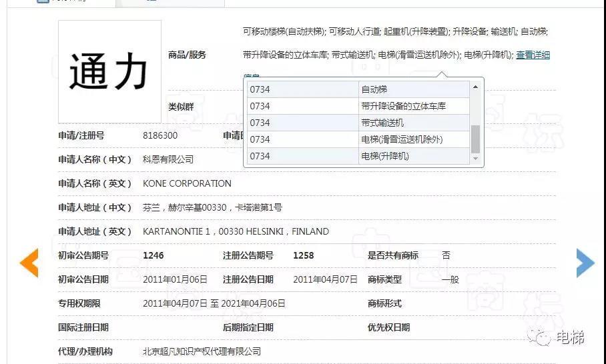The image size is (606, 364).
Task: Click preliminary announcement issue number 1246
Action: click(x=153, y=255)
